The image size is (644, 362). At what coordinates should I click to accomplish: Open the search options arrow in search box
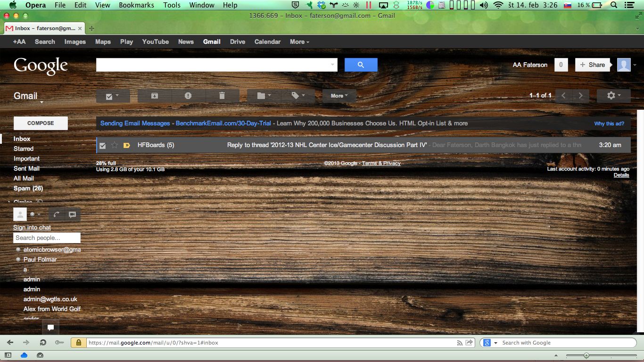332,65
